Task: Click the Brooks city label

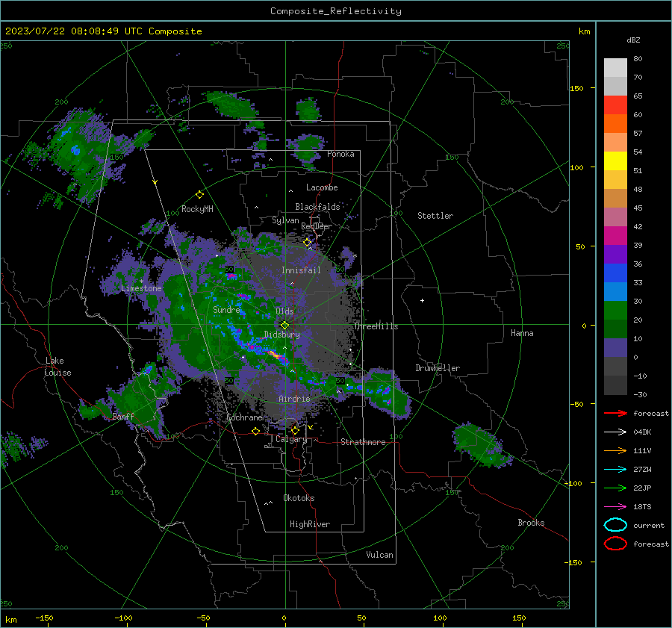Action: coord(531,523)
